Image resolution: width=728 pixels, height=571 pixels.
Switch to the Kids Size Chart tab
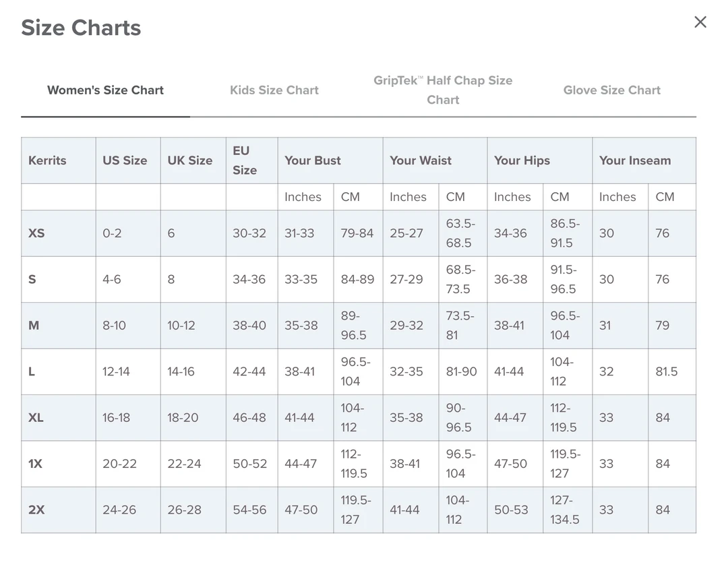click(274, 90)
